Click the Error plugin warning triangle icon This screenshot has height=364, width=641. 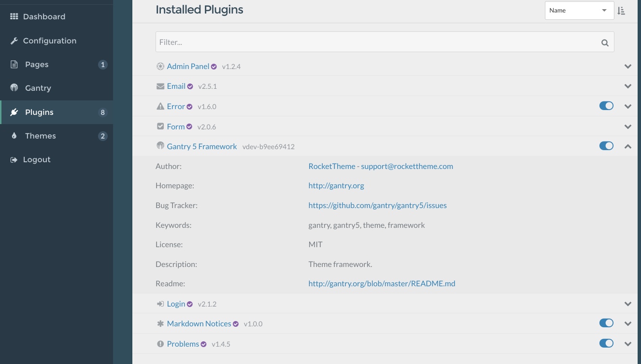click(160, 106)
